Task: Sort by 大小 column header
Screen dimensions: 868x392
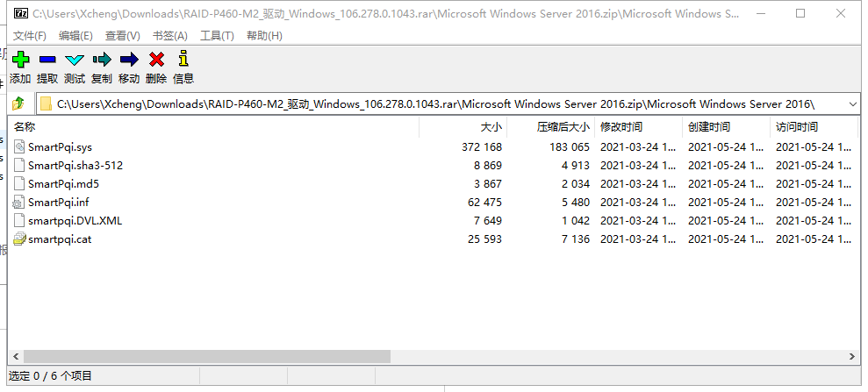Action: [463, 126]
